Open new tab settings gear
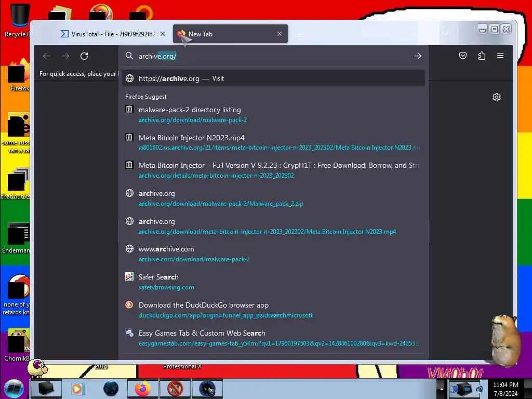This screenshot has height=399, width=532. pyautogui.click(x=496, y=97)
